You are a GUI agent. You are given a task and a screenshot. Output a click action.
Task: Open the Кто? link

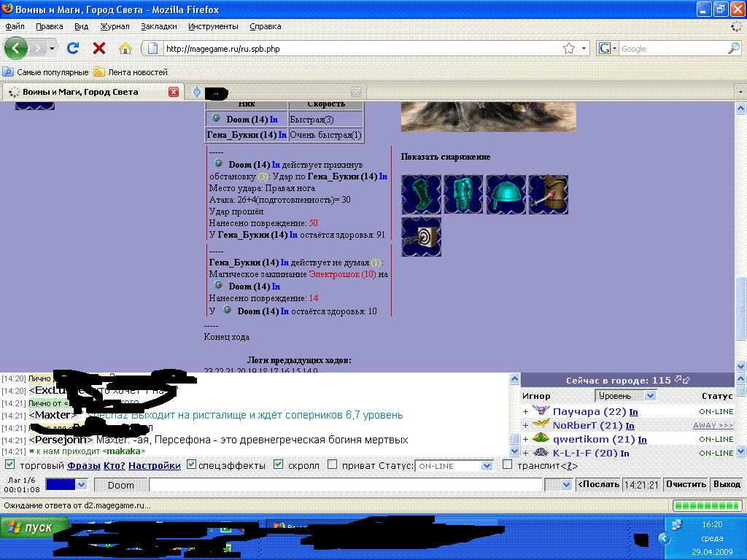(115, 465)
